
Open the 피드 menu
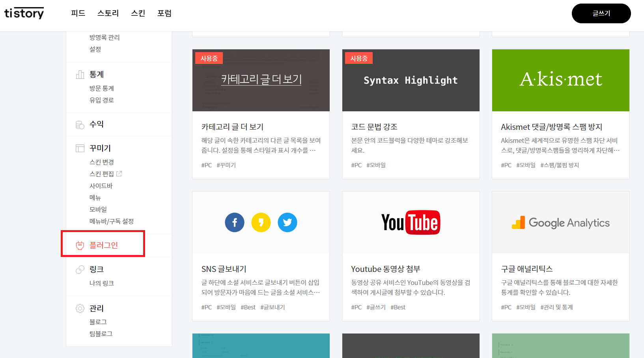78,13
